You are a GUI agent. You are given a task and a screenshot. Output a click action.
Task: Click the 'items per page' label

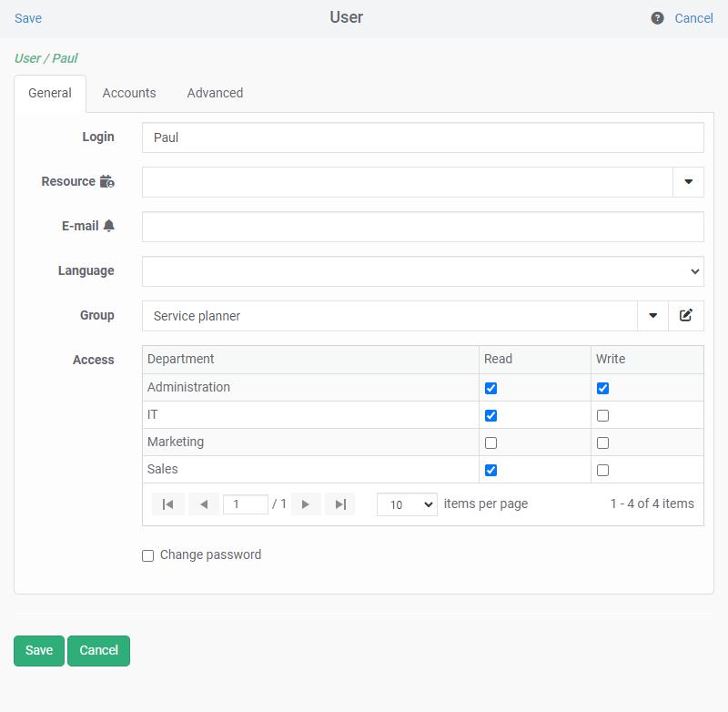tap(486, 503)
